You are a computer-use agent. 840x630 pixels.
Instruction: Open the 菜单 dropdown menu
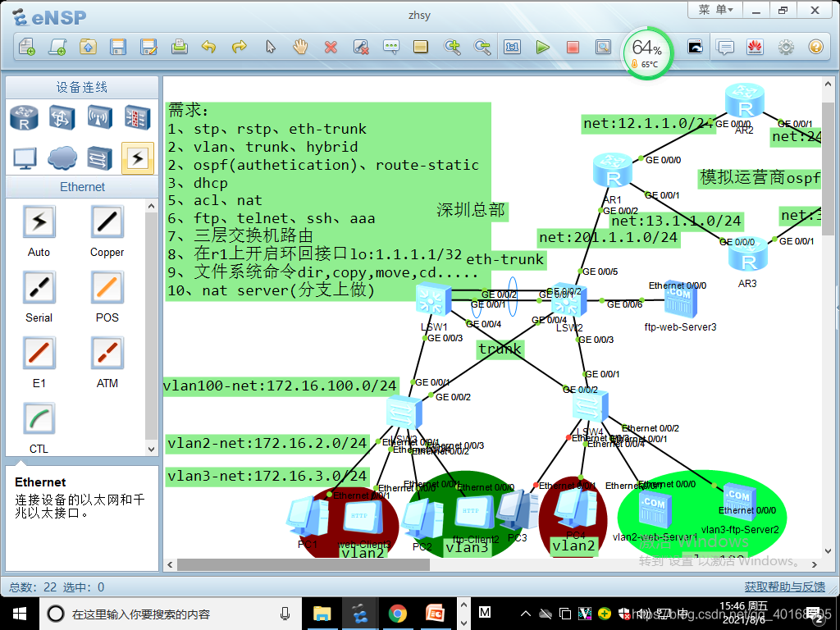pyautogui.click(x=714, y=10)
